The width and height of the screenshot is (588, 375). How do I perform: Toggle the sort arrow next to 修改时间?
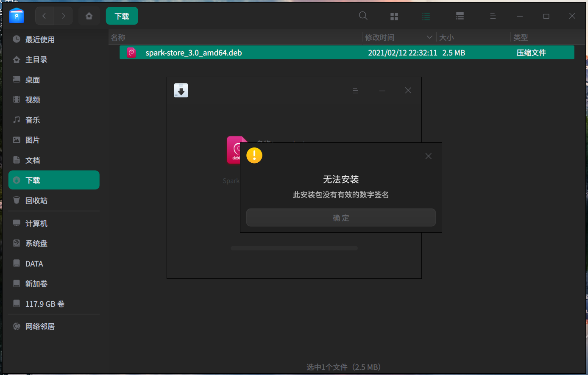[429, 37]
